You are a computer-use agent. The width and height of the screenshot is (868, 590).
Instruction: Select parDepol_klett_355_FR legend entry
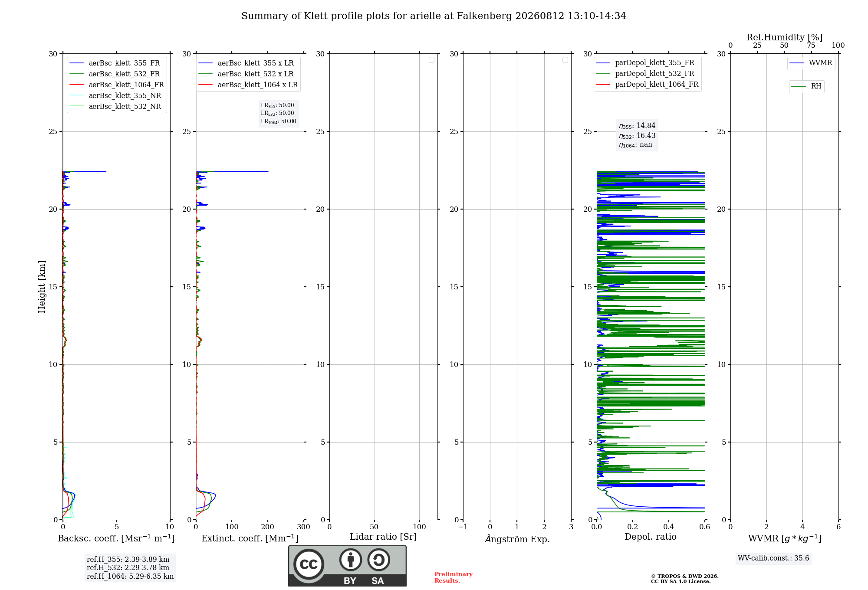click(645, 63)
